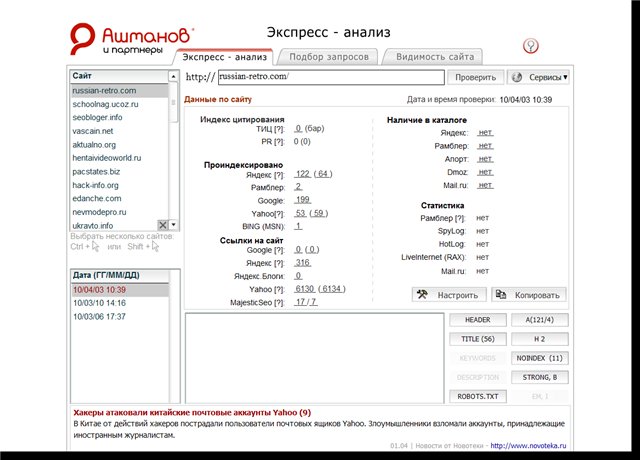Switch to Экспресс - анализ tab
The width and height of the screenshot is (640, 460).
tap(224, 57)
